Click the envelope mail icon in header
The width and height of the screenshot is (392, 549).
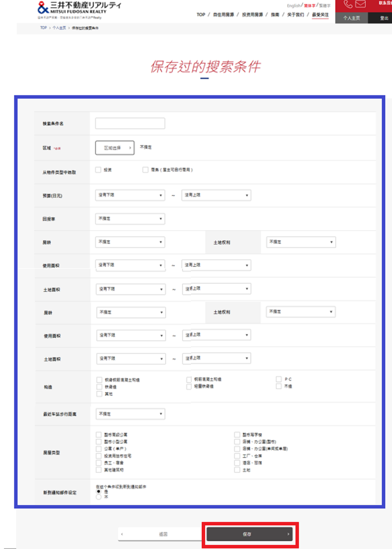point(360,4)
